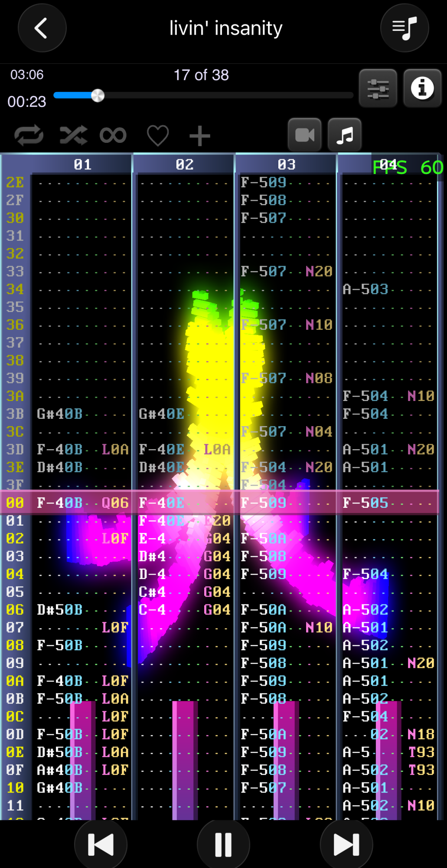Switch to video camera visualizer
This screenshot has width=447, height=868.
[x=305, y=135]
